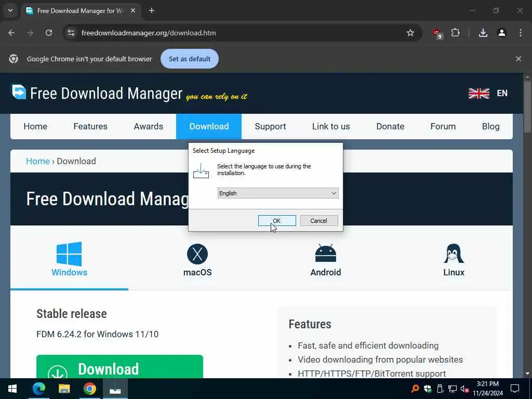Open the Features navigation item
Screen dimensions: 532x399
coord(90,126)
